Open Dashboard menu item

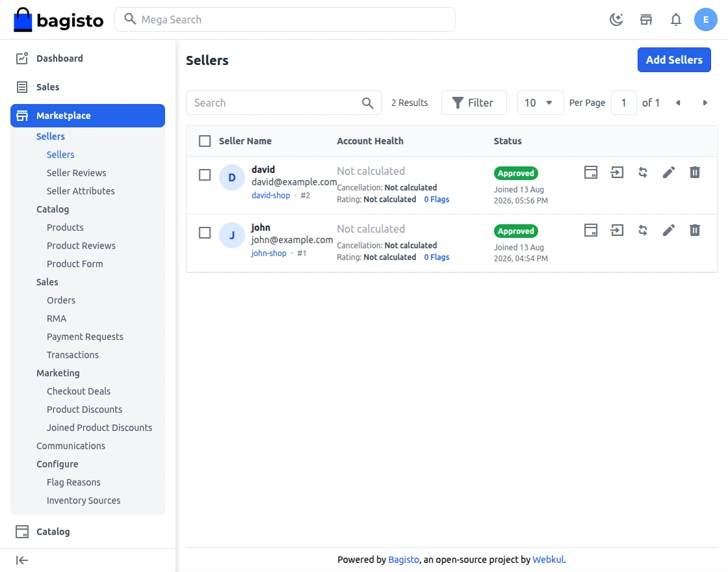(x=88, y=58)
